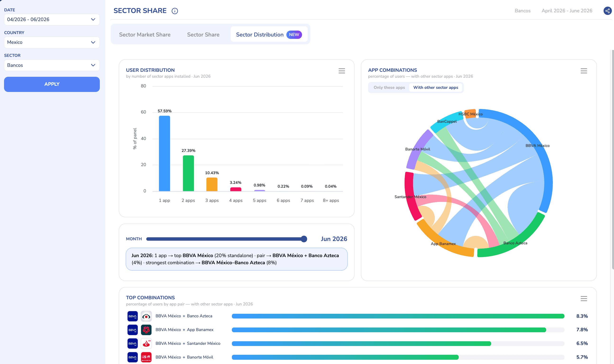The image size is (614, 364).
Task: Click the pink 4 apps bar
Action: [235, 189]
